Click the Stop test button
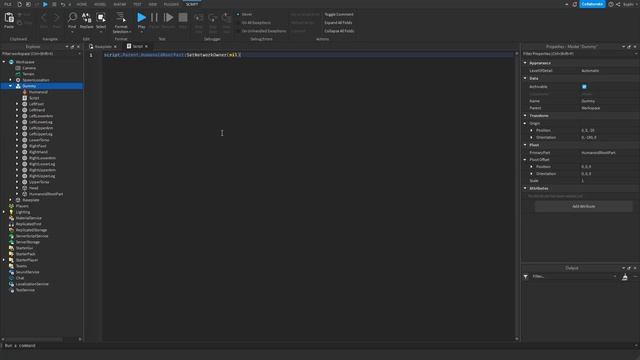Viewport: 640px width, 360px height. pyautogui.click(x=183, y=17)
